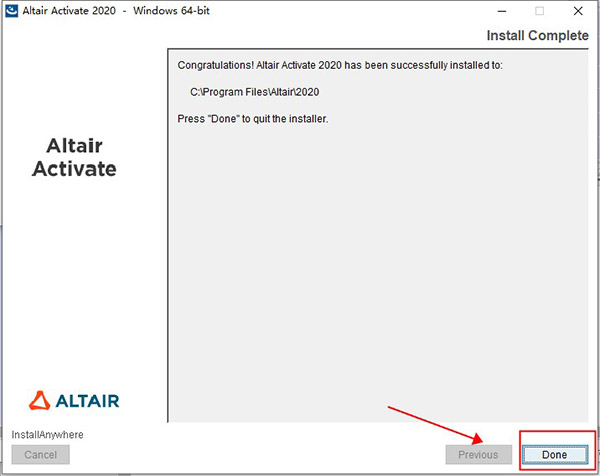Close the Altair Activate installer window
The height and width of the screenshot is (476, 600).
[578, 11]
